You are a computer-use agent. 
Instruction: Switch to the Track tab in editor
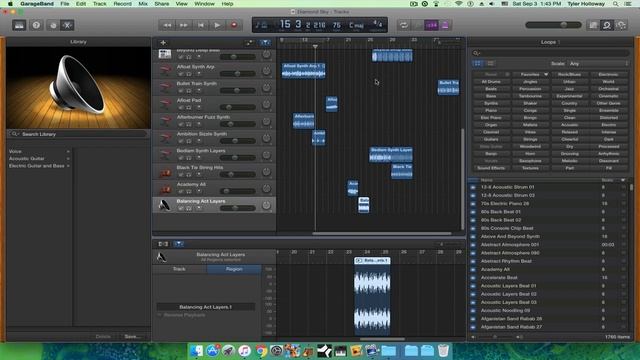[x=179, y=269]
